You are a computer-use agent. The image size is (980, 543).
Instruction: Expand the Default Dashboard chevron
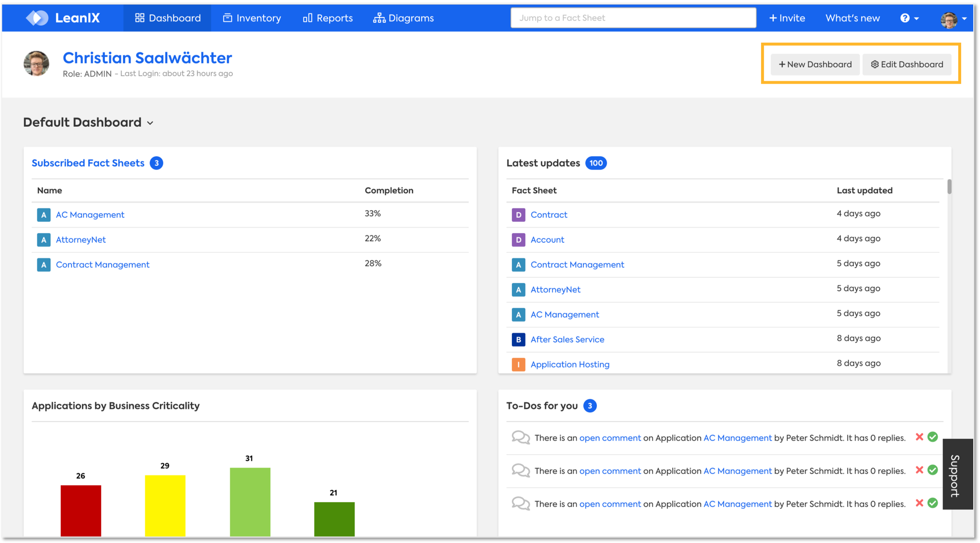point(150,123)
